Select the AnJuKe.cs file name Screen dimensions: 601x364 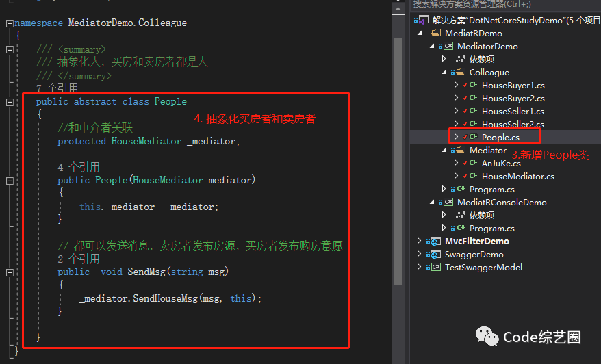coord(501,164)
